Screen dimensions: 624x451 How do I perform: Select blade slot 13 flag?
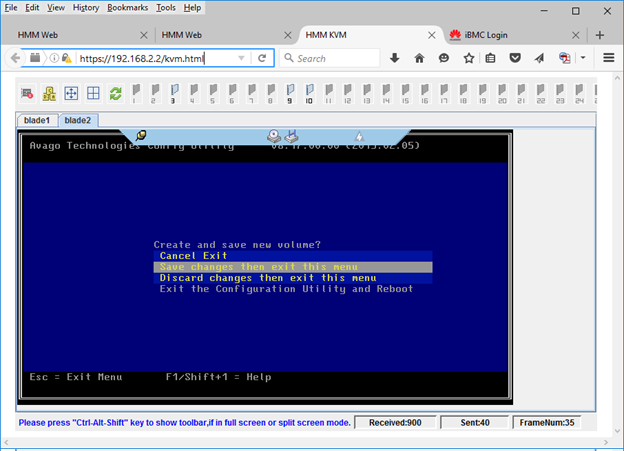[x=367, y=94]
